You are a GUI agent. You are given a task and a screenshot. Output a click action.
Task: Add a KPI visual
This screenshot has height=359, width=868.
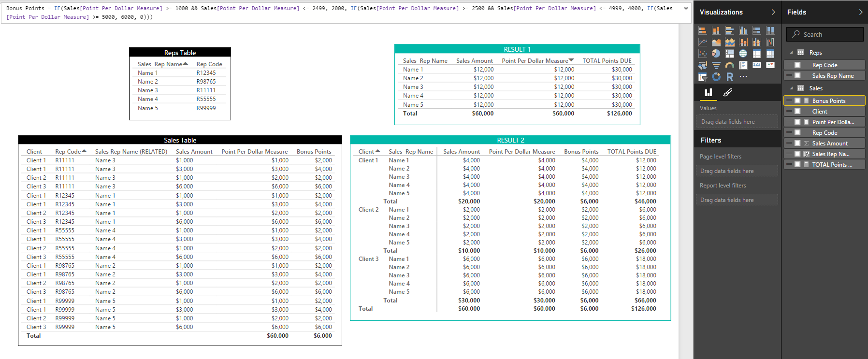click(770, 65)
